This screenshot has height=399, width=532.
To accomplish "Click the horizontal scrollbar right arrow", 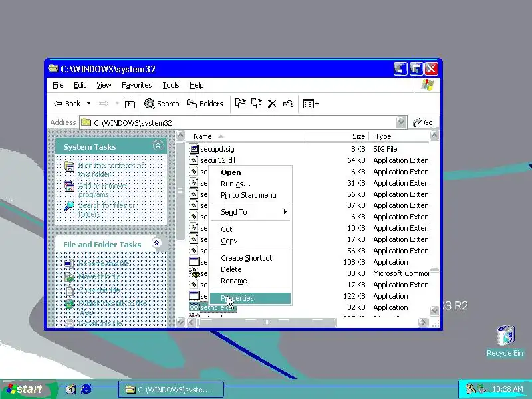I will point(422,322).
